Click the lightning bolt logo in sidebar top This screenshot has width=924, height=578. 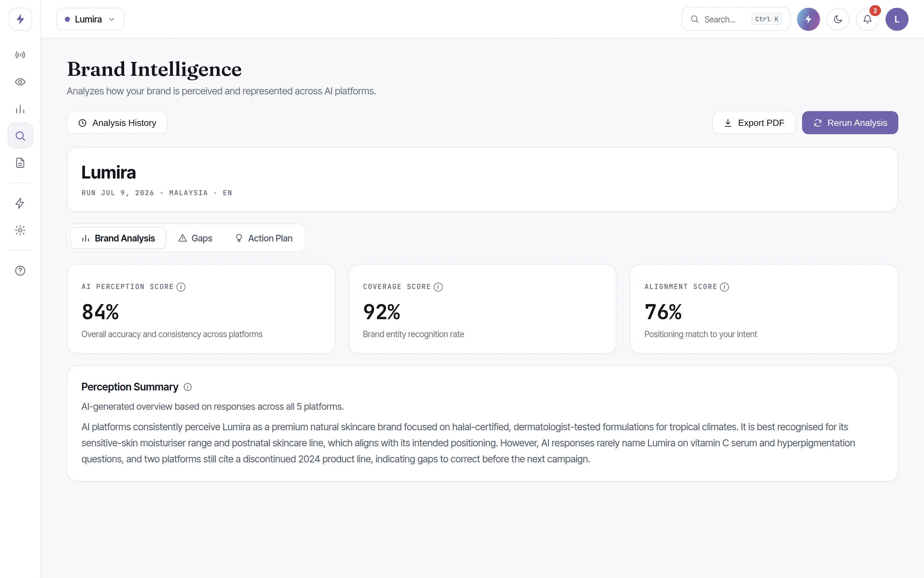click(x=20, y=19)
